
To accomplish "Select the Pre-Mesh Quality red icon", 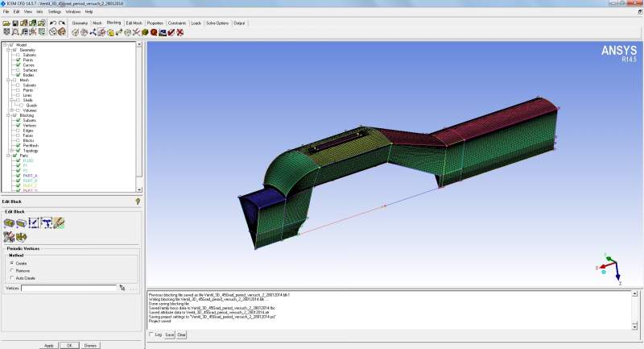I will (x=154, y=32).
